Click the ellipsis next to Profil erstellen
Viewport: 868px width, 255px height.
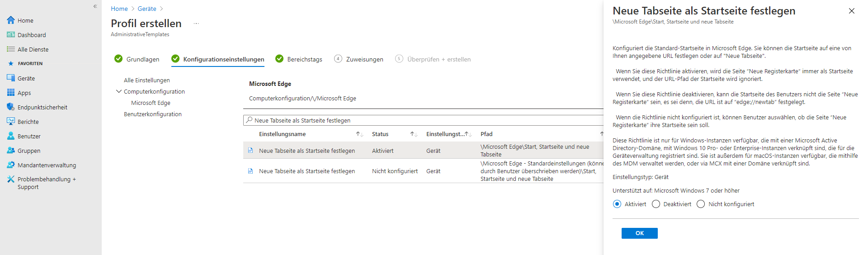(x=196, y=24)
